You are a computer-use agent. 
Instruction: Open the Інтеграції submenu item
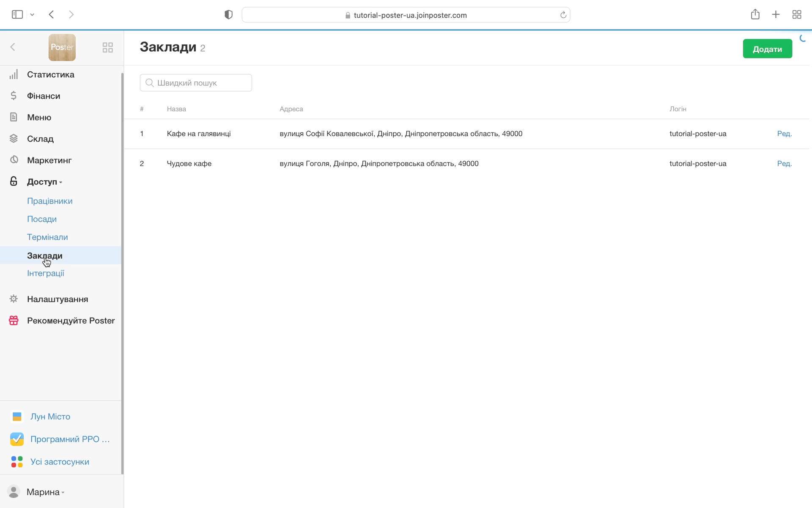coord(46,273)
